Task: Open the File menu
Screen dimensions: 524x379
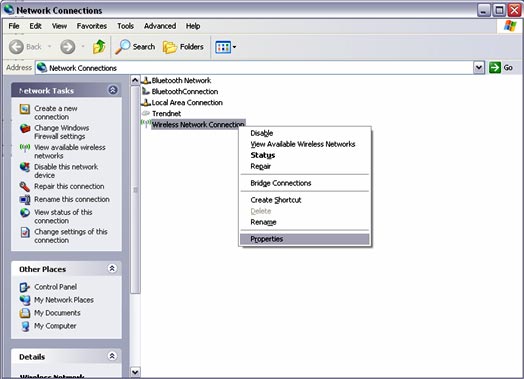Action: point(14,26)
